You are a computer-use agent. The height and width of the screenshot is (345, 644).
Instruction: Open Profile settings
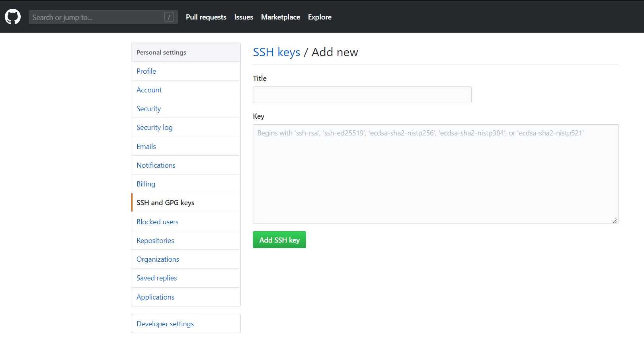(186, 71)
